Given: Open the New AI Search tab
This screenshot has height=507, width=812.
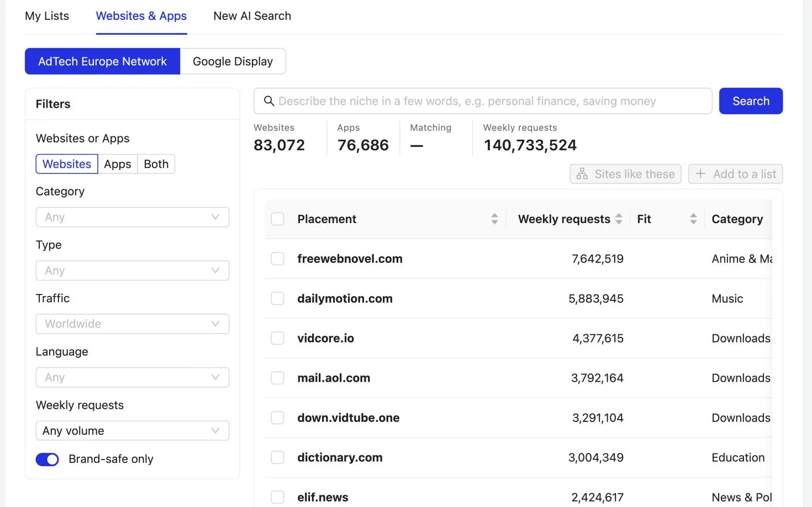Looking at the screenshot, I should coord(252,16).
